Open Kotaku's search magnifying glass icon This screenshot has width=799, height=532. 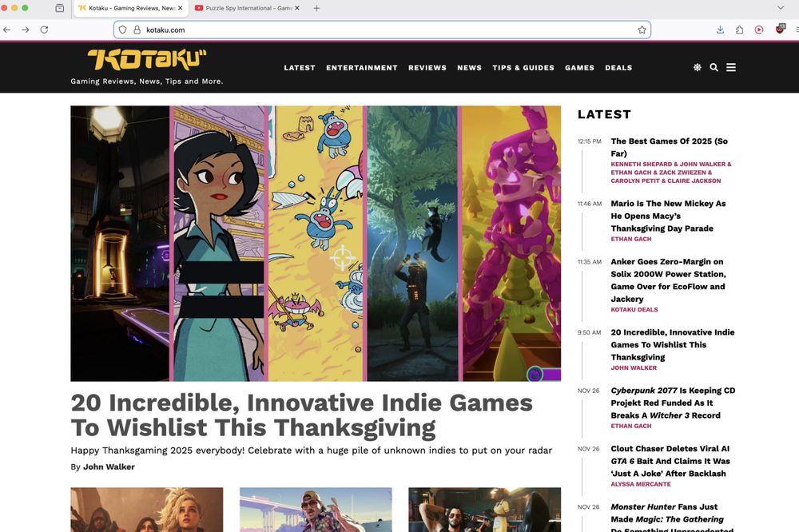(x=714, y=67)
